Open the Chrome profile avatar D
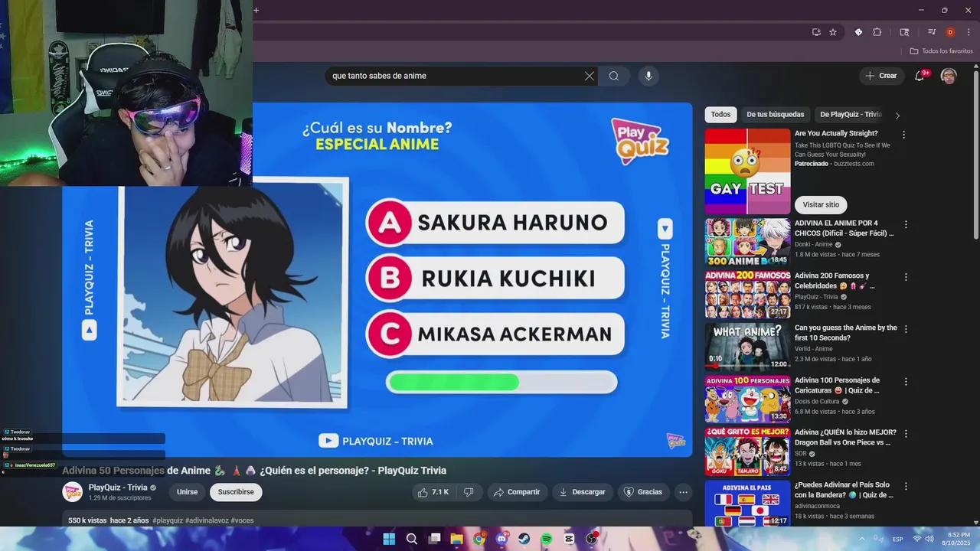This screenshot has height=551, width=980. pos(950,32)
